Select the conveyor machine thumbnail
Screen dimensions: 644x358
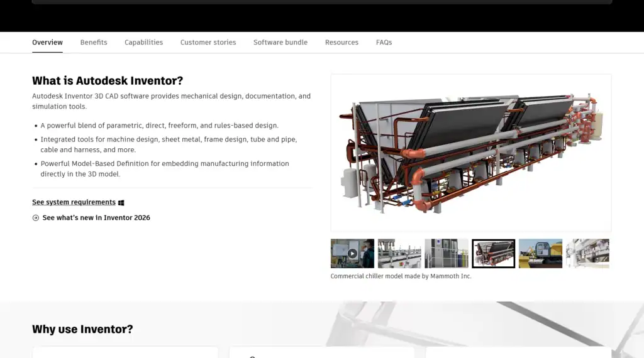[399, 254]
